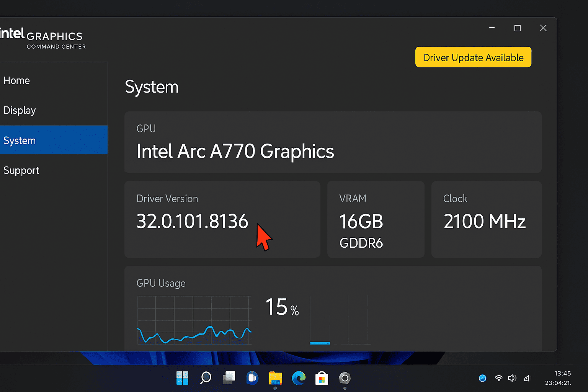Screen dimensions: 588x392
Task: Open Wi-Fi network tray icon
Action: pos(498,378)
